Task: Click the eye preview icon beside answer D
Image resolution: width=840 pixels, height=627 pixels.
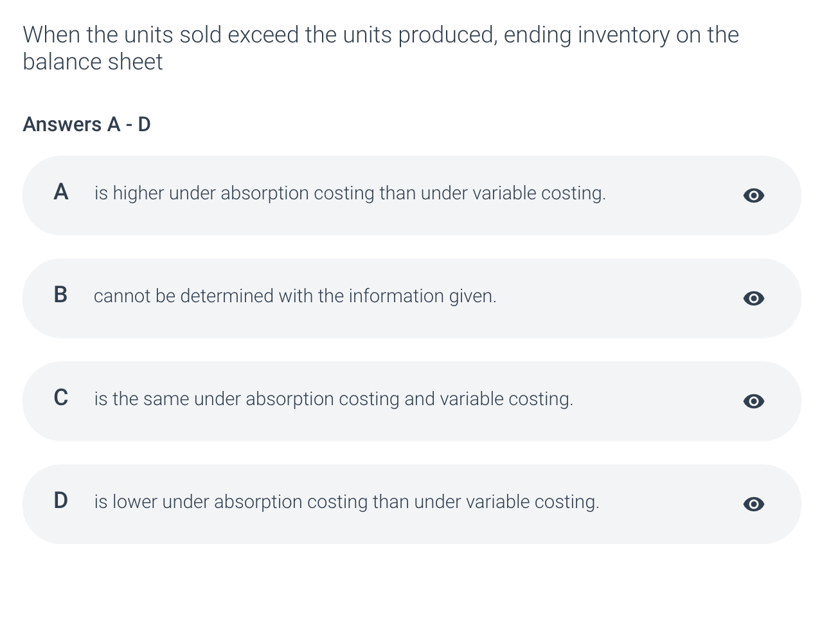Action: [753, 504]
